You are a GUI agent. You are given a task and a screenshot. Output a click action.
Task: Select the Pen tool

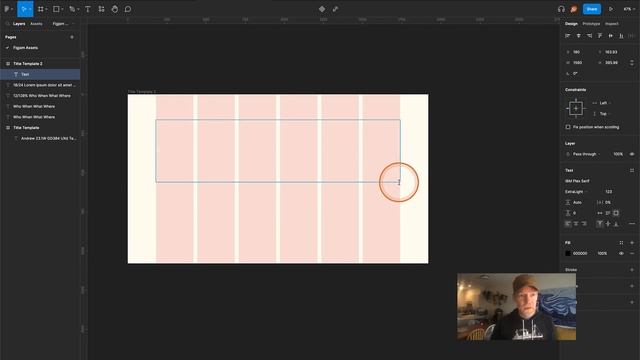(72, 9)
